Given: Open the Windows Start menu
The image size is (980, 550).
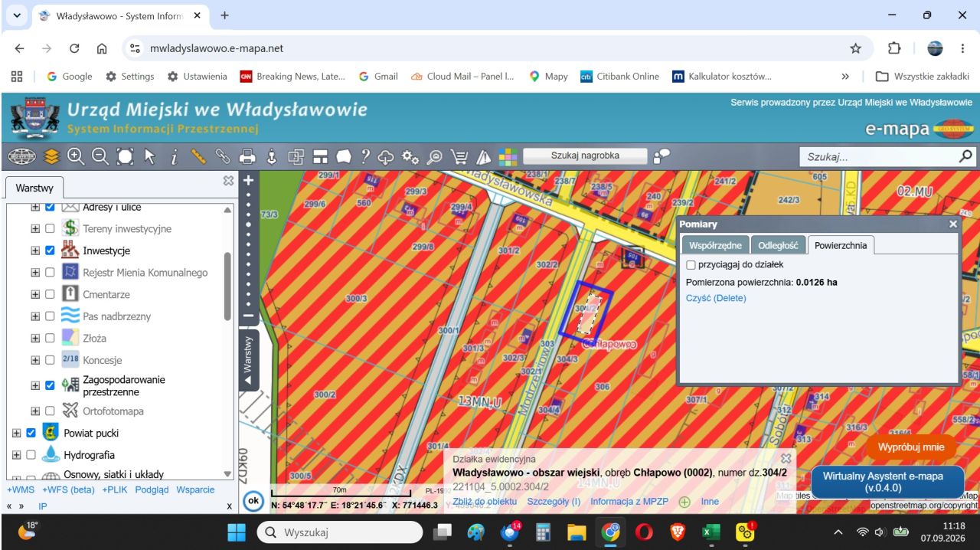Looking at the screenshot, I should [x=236, y=532].
